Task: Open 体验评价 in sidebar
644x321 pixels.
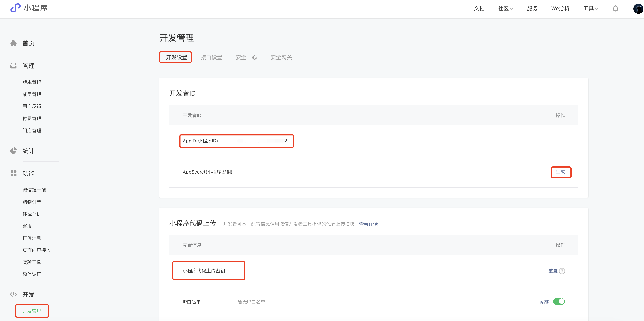Action: point(32,214)
